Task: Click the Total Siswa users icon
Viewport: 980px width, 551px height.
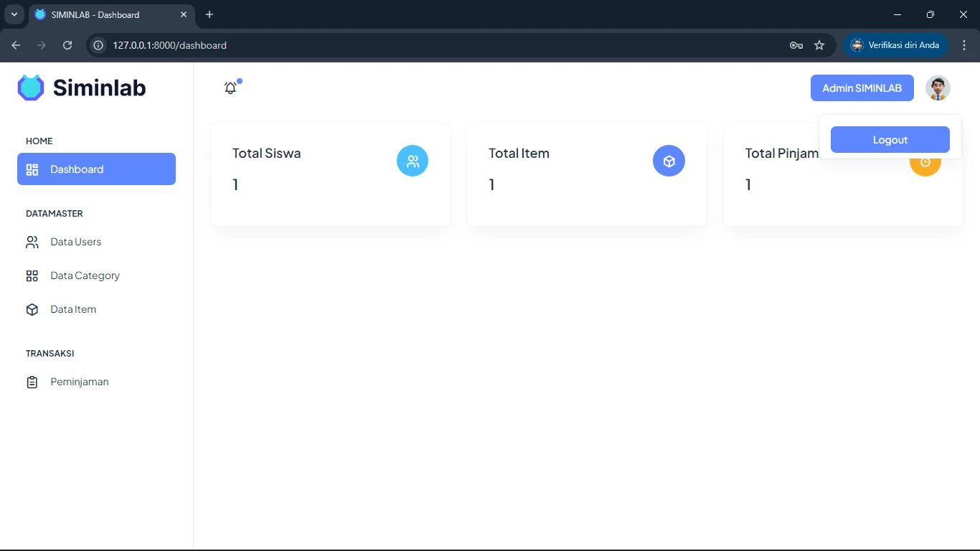Action: coord(413,161)
